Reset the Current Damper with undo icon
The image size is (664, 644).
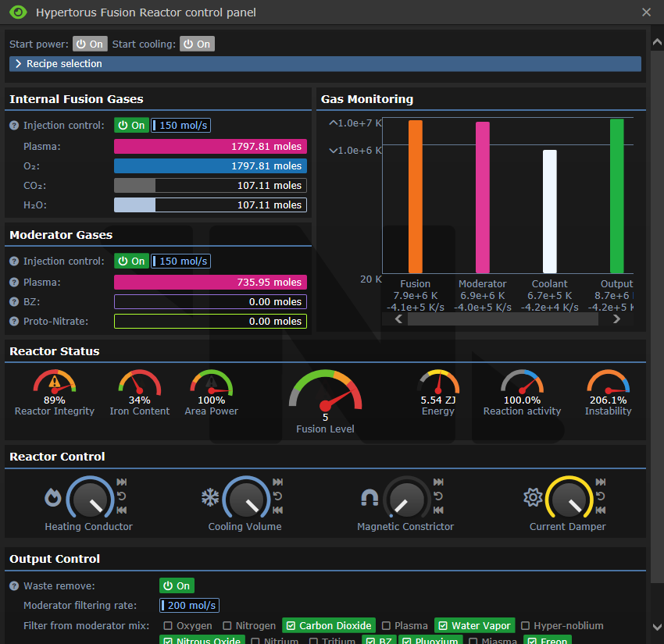click(x=601, y=496)
